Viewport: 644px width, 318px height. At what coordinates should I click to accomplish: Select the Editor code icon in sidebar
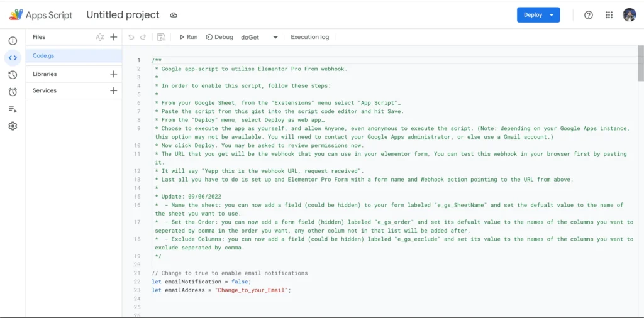pyautogui.click(x=13, y=58)
